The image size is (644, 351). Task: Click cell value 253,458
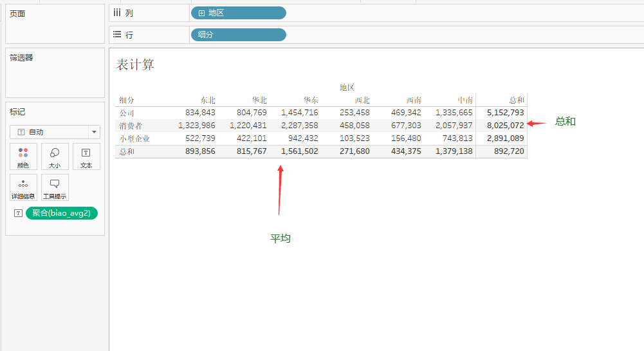point(354,113)
